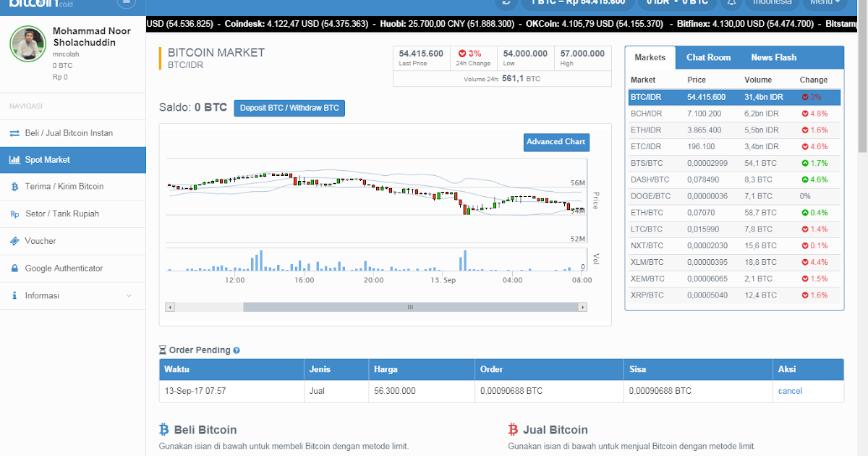Select the XRP/BTC market row
The width and height of the screenshot is (868, 456).
coord(735,295)
